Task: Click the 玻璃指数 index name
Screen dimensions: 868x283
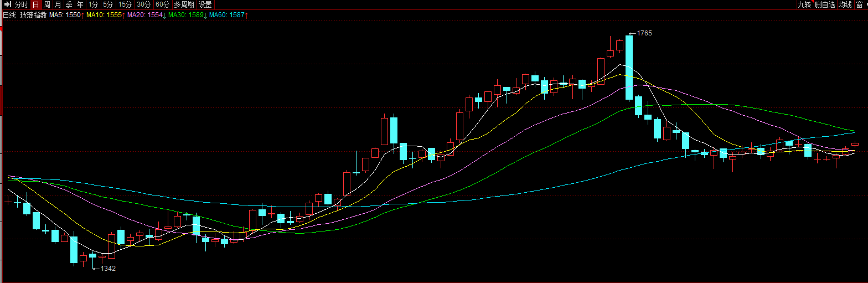Action: click(x=33, y=15)
